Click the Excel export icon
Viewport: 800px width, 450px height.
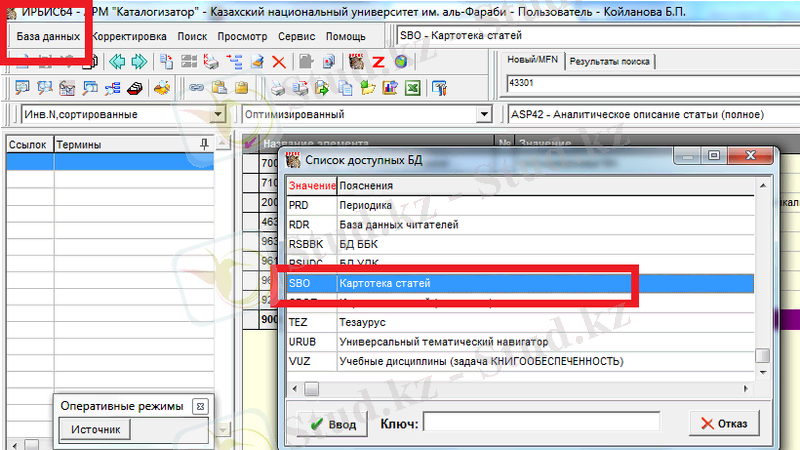412,88
